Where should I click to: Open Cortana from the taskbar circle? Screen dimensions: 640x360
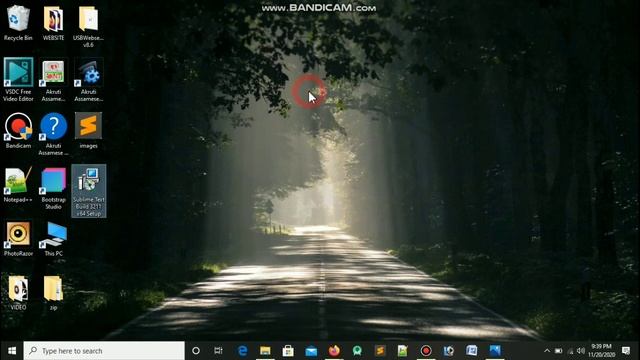[x=196, y=351]
